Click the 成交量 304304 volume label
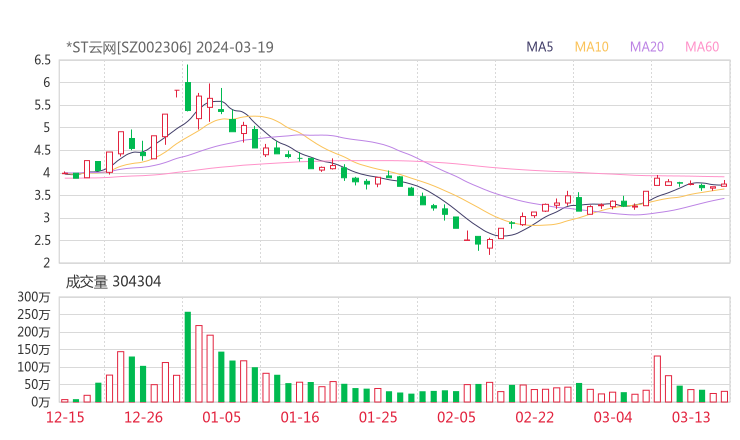 click(113, 282)
